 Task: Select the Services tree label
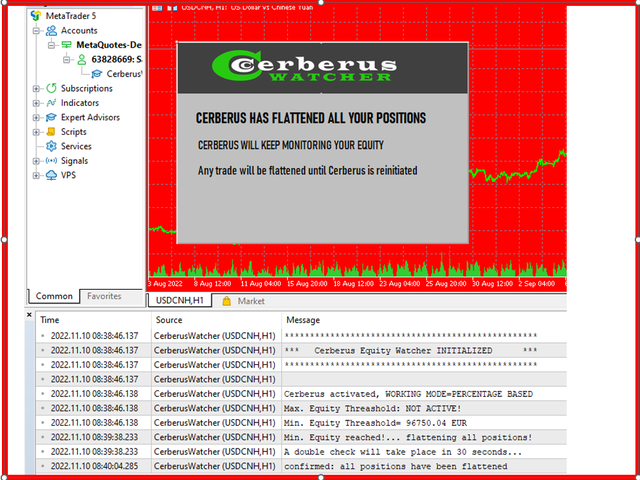[x=76, y=146]
